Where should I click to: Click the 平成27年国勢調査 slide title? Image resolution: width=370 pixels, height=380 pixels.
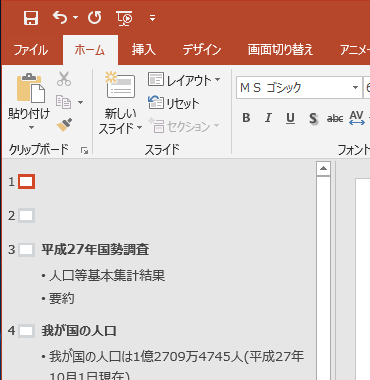click(x=95, y=250)
